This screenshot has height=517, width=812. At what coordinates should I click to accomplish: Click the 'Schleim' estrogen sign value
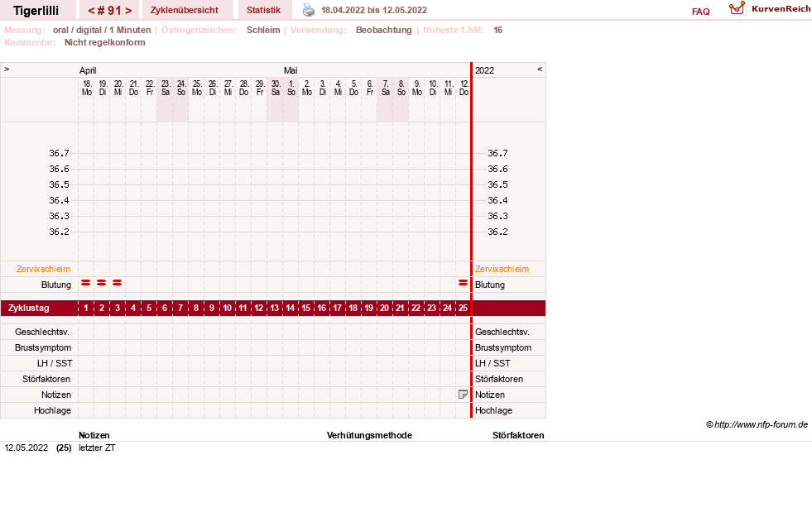(x=263, y=30)
